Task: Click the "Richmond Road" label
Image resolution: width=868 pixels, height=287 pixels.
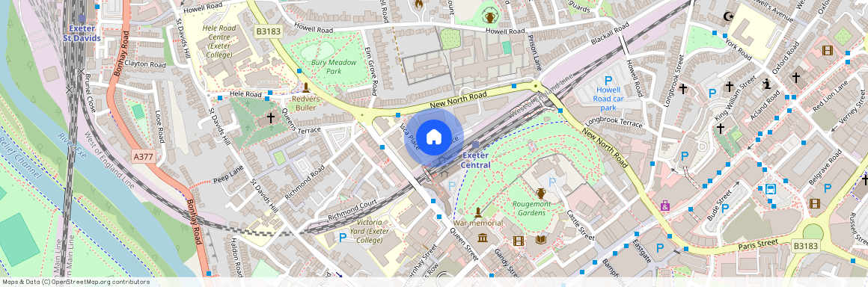Action: 305,182
